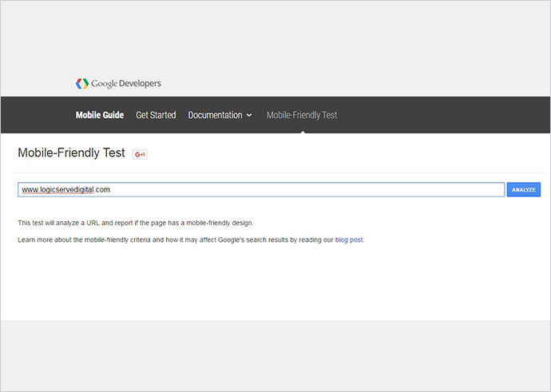Switch to the Mobile-Friendly Test tab
The image size is (551, 392).
click(x=302, y=115)
